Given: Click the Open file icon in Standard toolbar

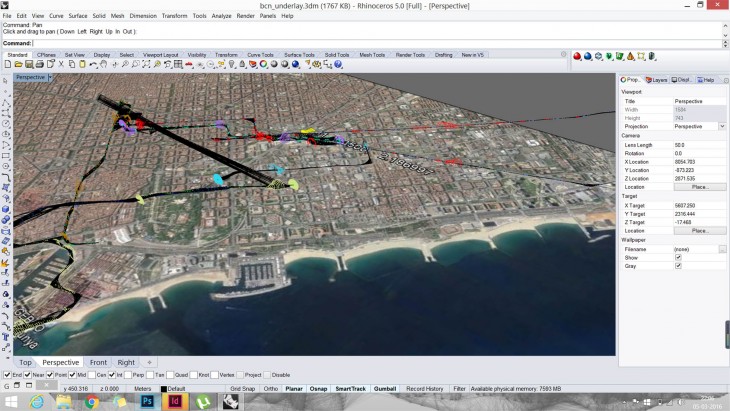Looking at the screenshot, I should (x=20, y=64).
